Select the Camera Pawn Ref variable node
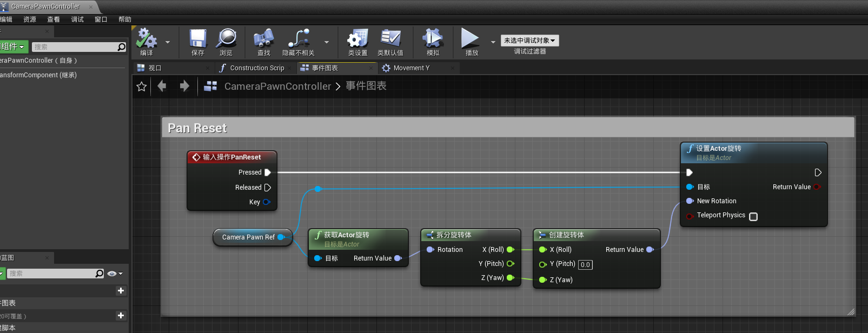The height and width of the screenshot is (333, 868). click(x=253, y=237)
